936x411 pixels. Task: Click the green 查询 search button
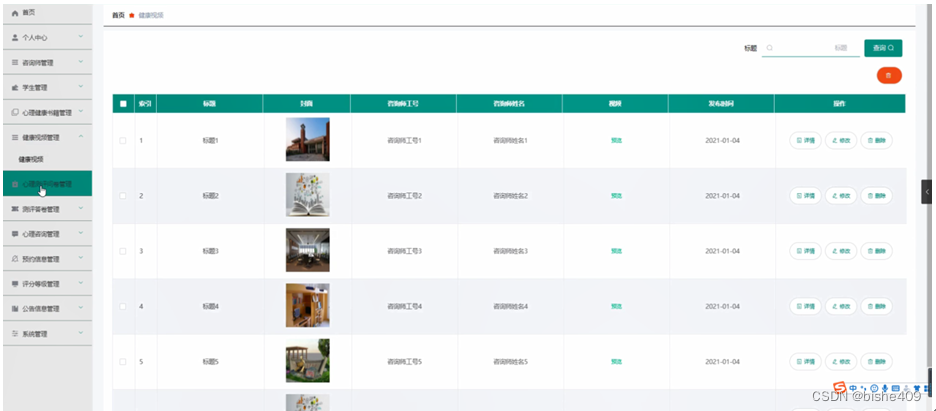[883, 48]
